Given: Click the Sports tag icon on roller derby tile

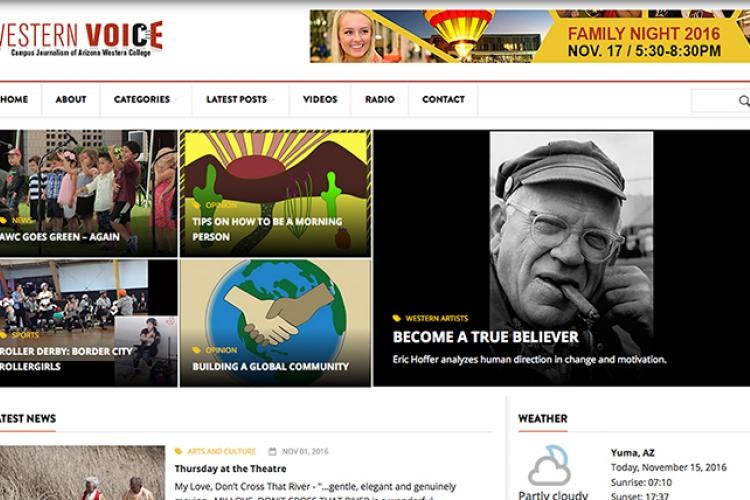Looking at the screenshot, I should 3,335.
